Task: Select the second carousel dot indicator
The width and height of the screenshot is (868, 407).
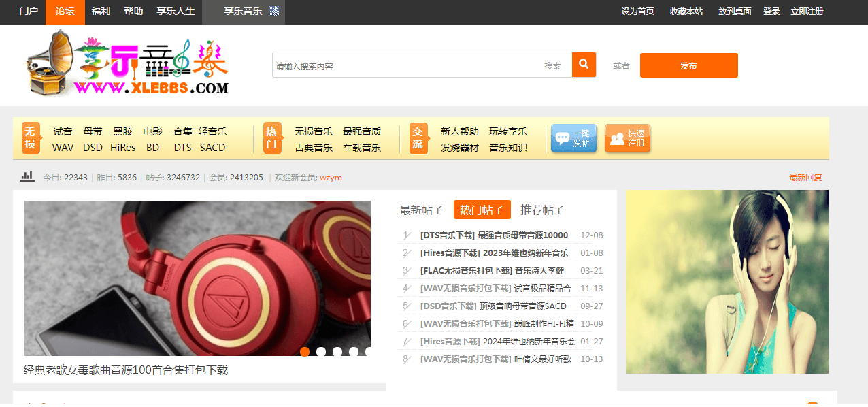Action: (321, 352)
